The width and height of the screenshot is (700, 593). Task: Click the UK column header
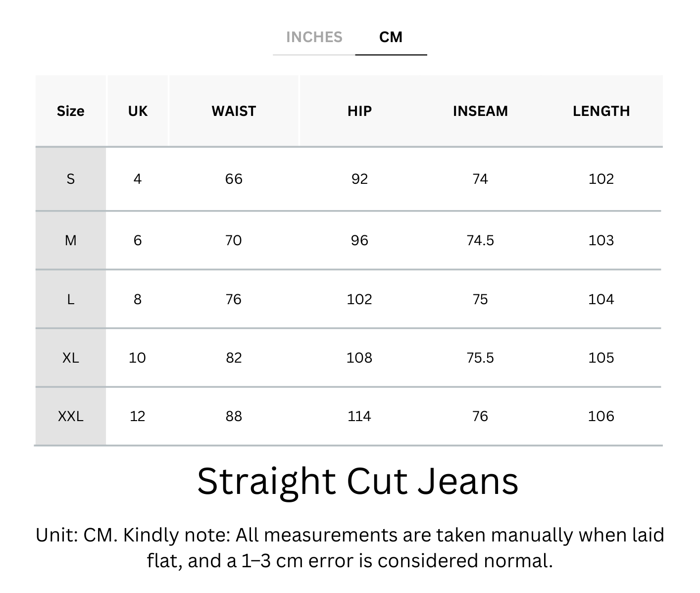[138, 111]
